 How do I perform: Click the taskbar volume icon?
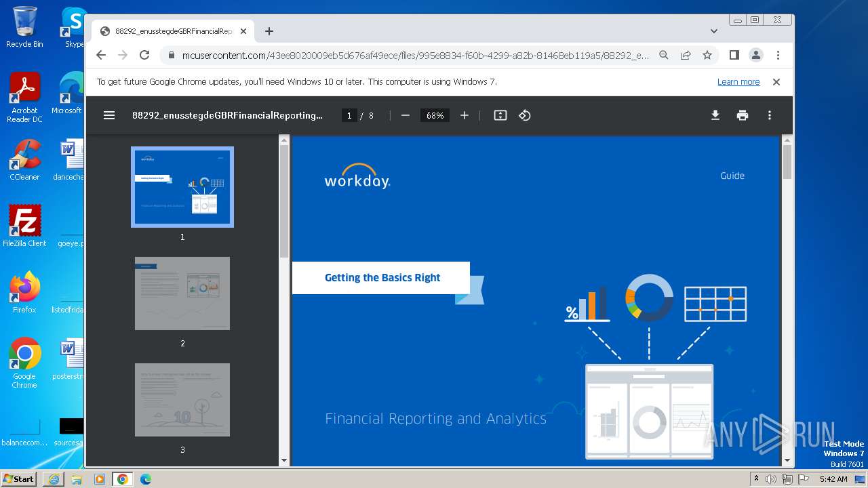[771, 479]
